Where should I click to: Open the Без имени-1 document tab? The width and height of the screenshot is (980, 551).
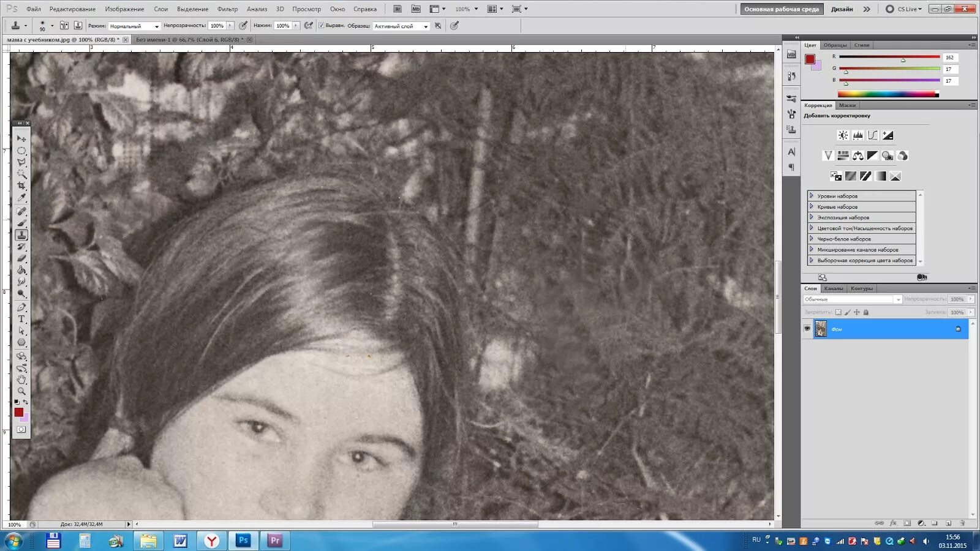(x=190, y=40)
